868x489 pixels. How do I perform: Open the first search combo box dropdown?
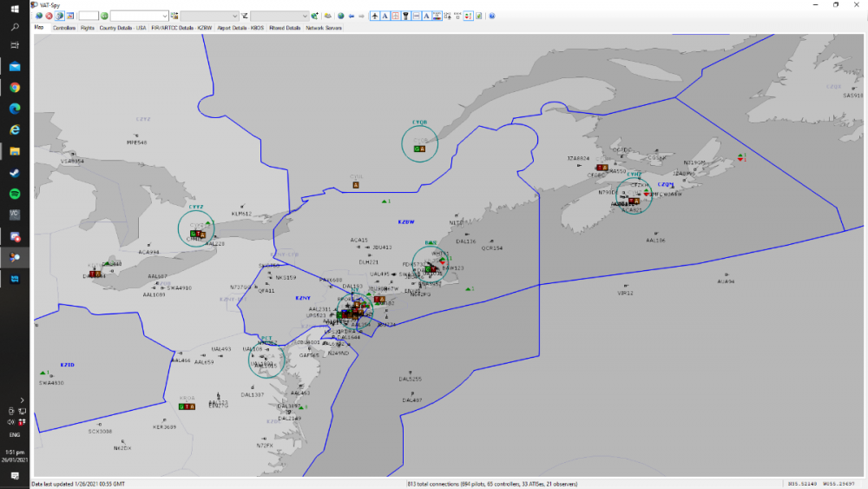164,16
